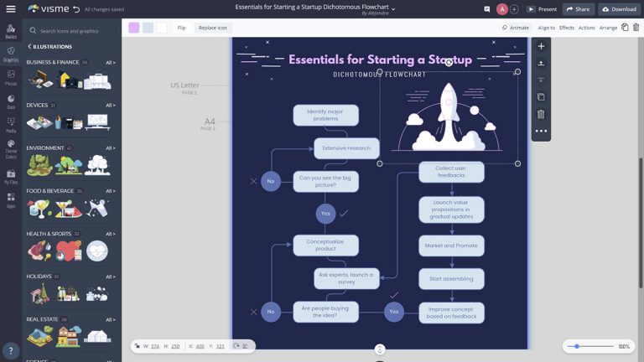This screenshot has height=362, width=644.
Task: Open the Animate option
Action: 516,28
